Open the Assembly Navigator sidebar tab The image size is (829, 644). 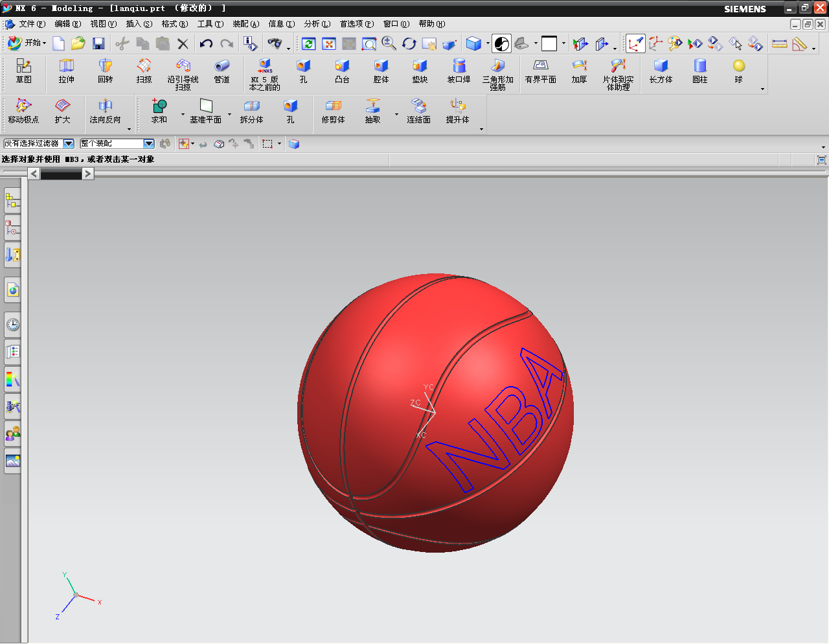click(x=12, y=201)
